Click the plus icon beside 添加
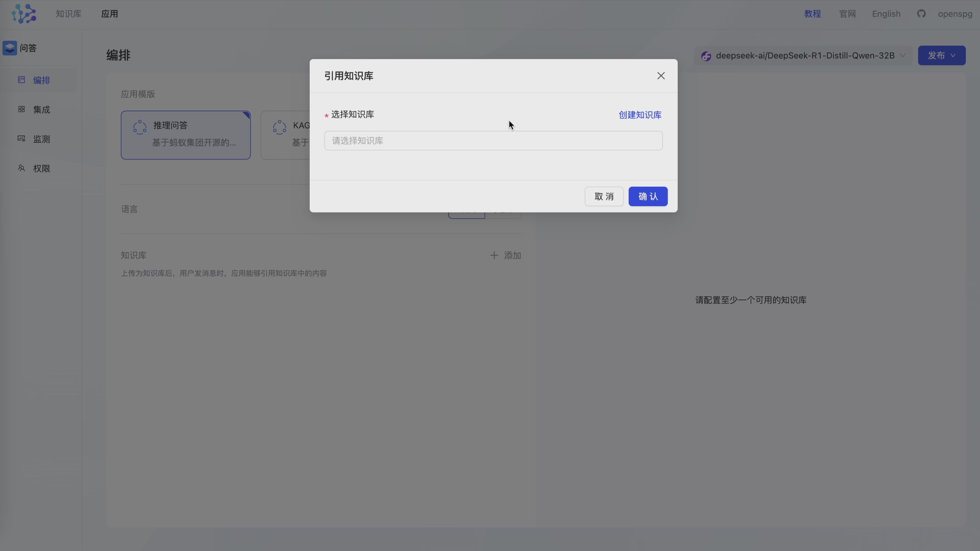 (x=494, y=255)
